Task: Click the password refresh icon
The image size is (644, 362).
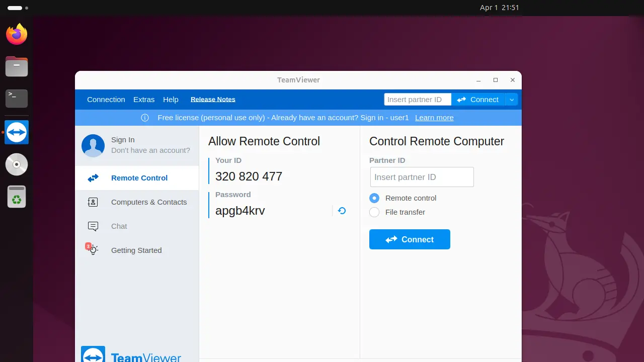Action: (x=342, y=211)
